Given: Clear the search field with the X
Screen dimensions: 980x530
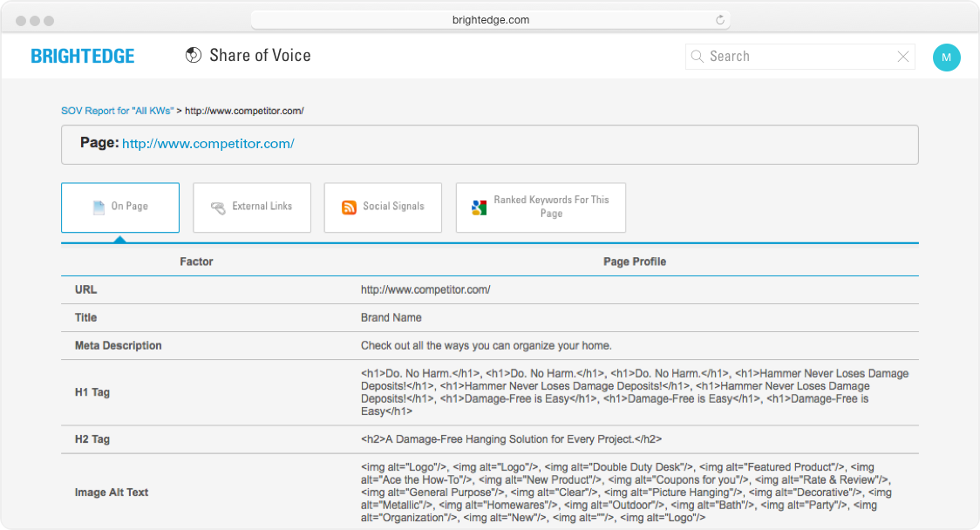Looking at the screenshot, I should pyautogui.click(x=903, y=57).
